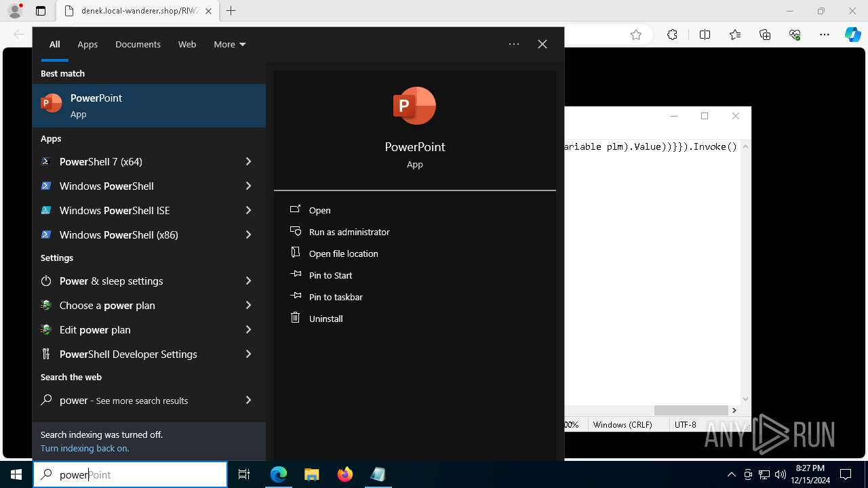Toggle Edge split screen view
Screen dimensions: 868x488
(705, 35)
